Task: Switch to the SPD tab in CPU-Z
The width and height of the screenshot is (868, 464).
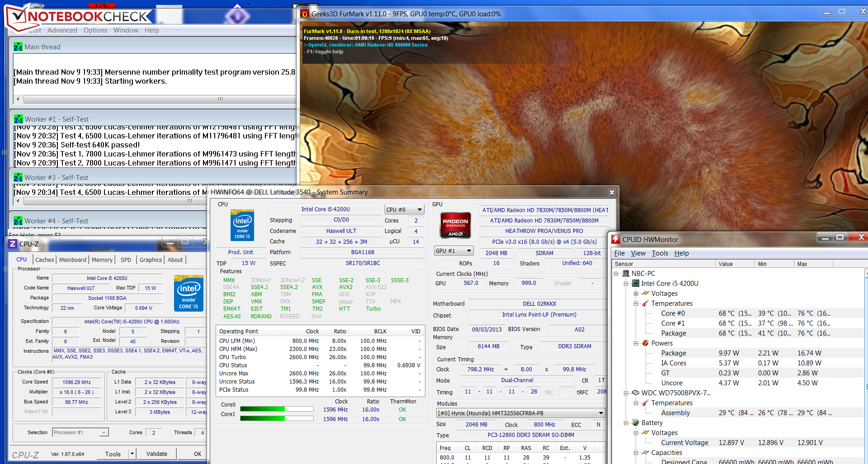Action: pos(126,260)
